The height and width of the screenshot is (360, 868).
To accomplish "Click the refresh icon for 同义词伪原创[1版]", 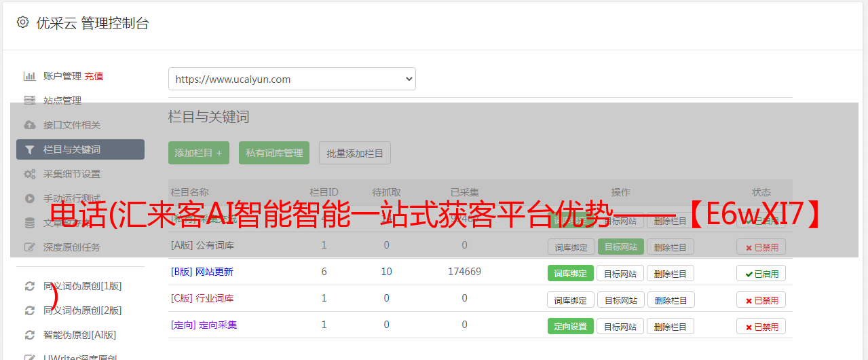I will coord(29,286).
